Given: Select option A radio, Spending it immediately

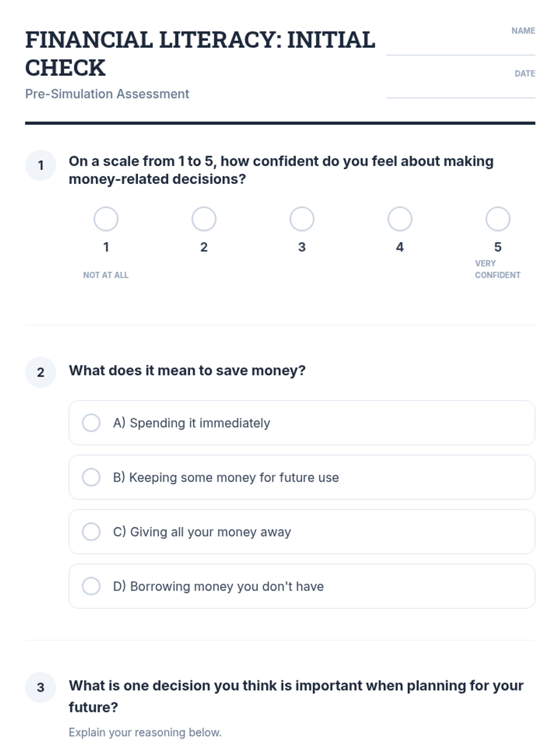Looking at the screenshot, I should click(91, 423).
